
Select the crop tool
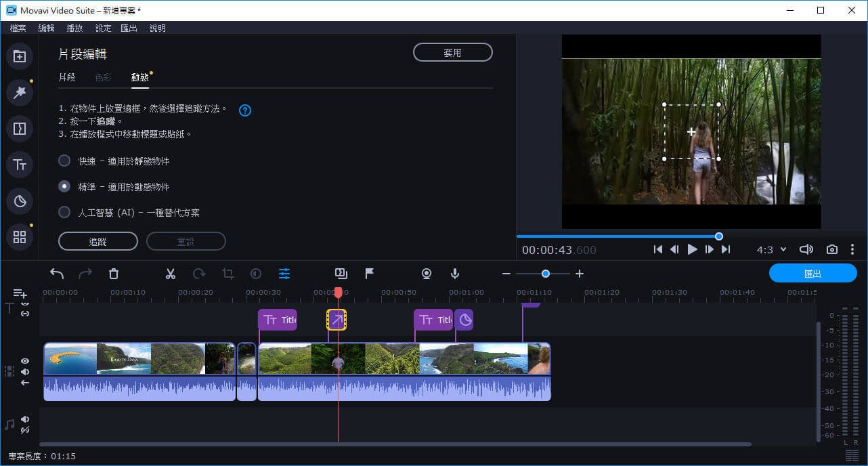(228, 274)
